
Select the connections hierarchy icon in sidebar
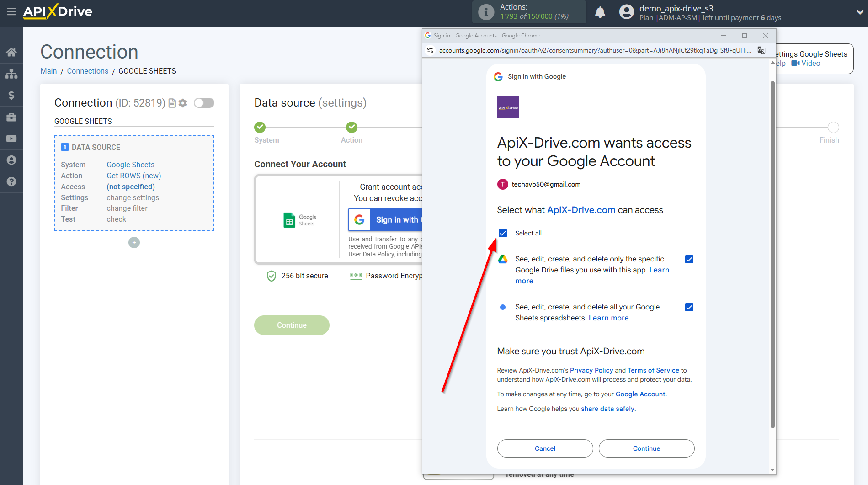tap(11, 74)
